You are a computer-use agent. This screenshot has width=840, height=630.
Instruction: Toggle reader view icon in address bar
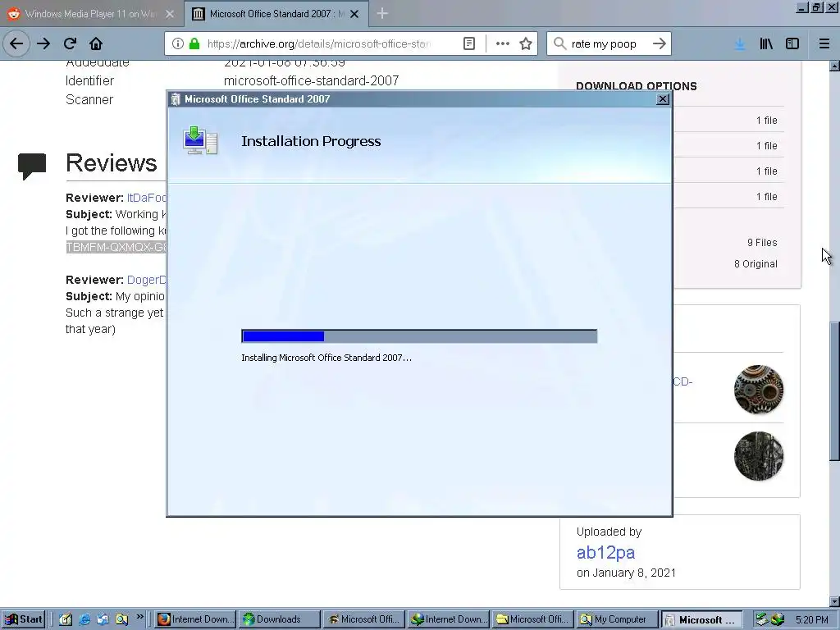pos(468,44)
